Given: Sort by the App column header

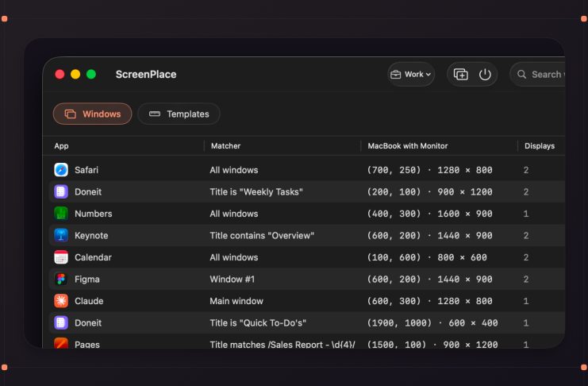Looking at the screenshot, I should (62, 145).
